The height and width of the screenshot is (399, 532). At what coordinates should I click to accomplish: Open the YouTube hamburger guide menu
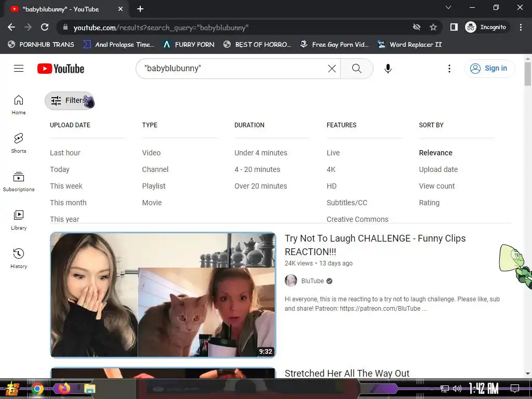tap(19, 69)
